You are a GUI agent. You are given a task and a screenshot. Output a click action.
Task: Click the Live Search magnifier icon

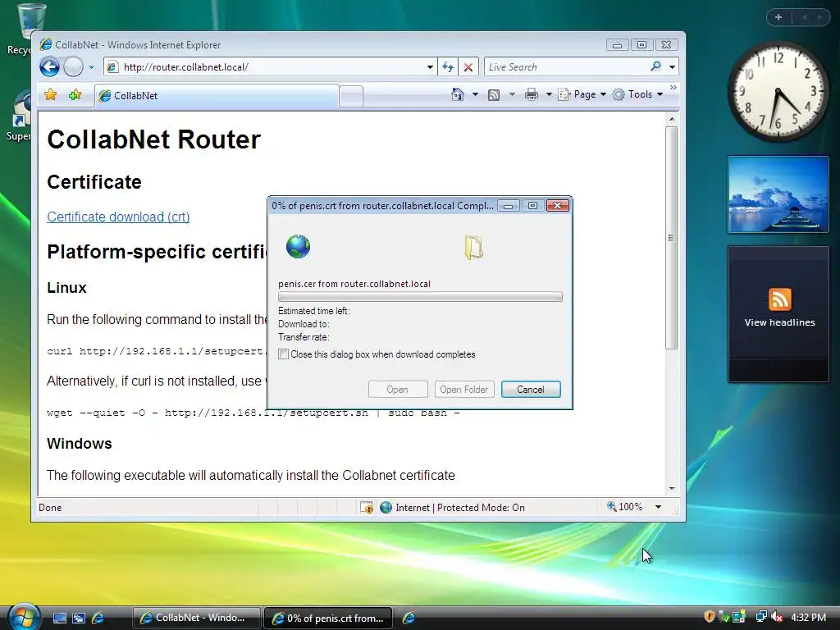655,66
